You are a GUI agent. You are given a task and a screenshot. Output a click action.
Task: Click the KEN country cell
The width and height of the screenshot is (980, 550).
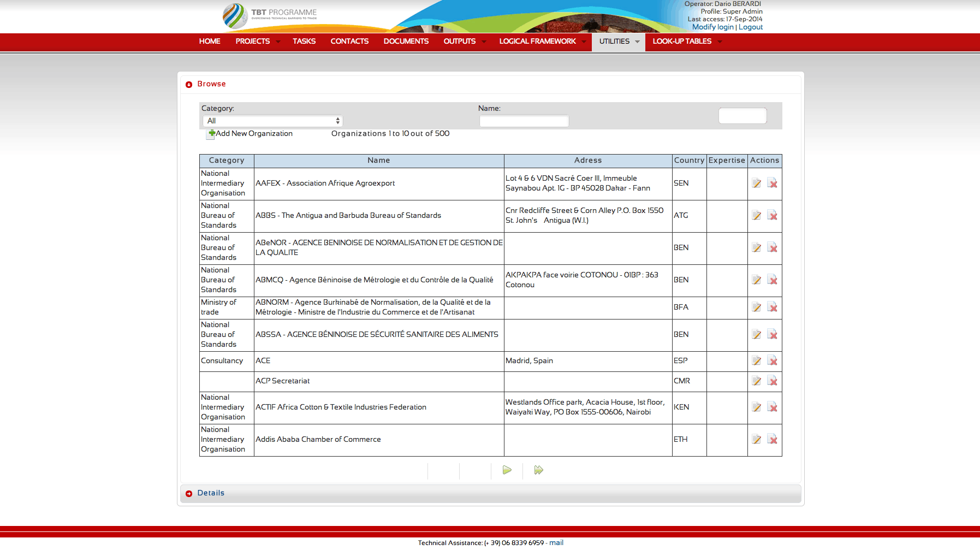tap(689, 407)
